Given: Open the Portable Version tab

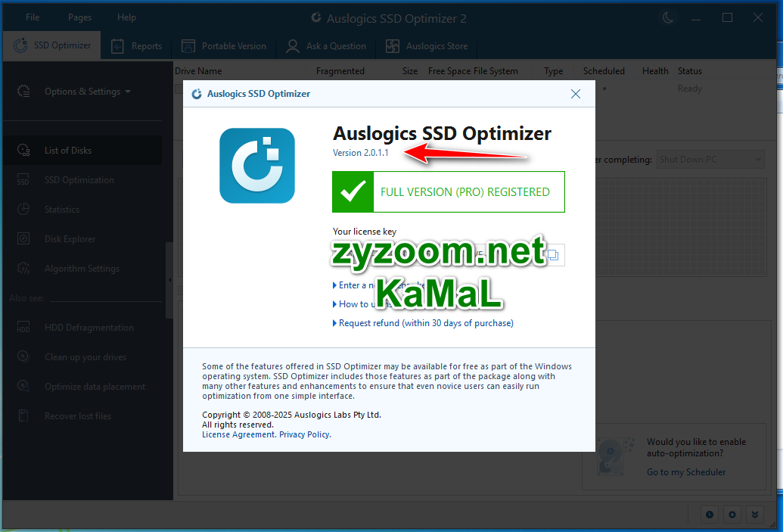Looking at the screenshot, I should click(224, 46).
